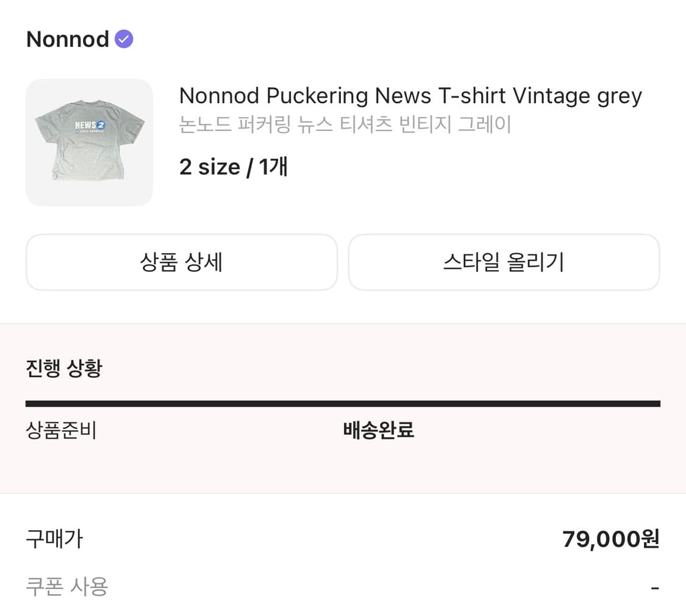Viewport: 686px width, 616px height.
Task: Open the Nonnod Puckering News T-shirt title
Action: point(410,96)
